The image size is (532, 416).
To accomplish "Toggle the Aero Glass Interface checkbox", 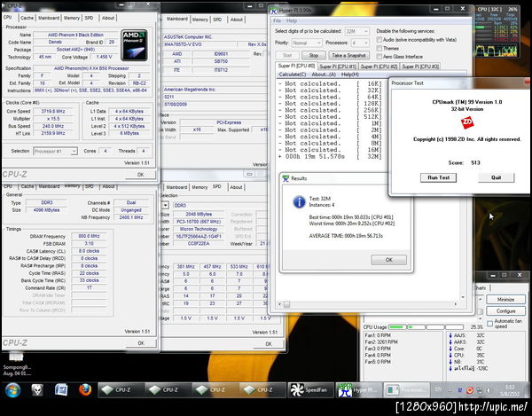I will 379,57.
